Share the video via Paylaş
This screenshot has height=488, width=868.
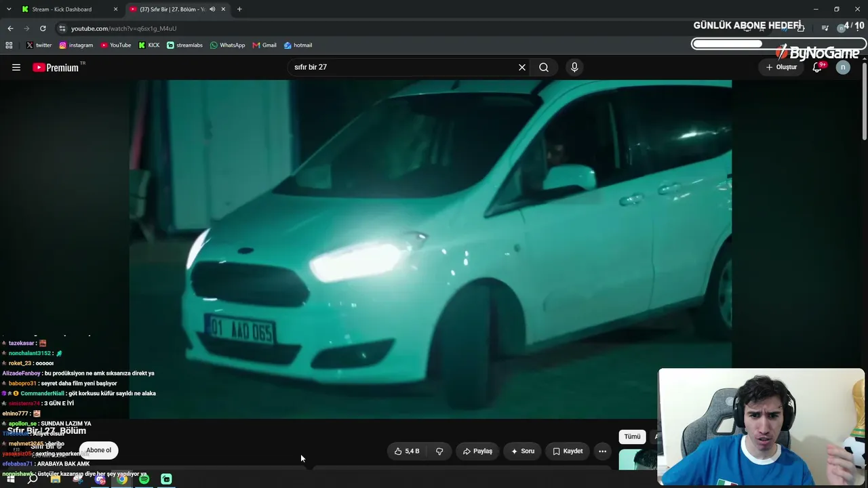[477, 451]
